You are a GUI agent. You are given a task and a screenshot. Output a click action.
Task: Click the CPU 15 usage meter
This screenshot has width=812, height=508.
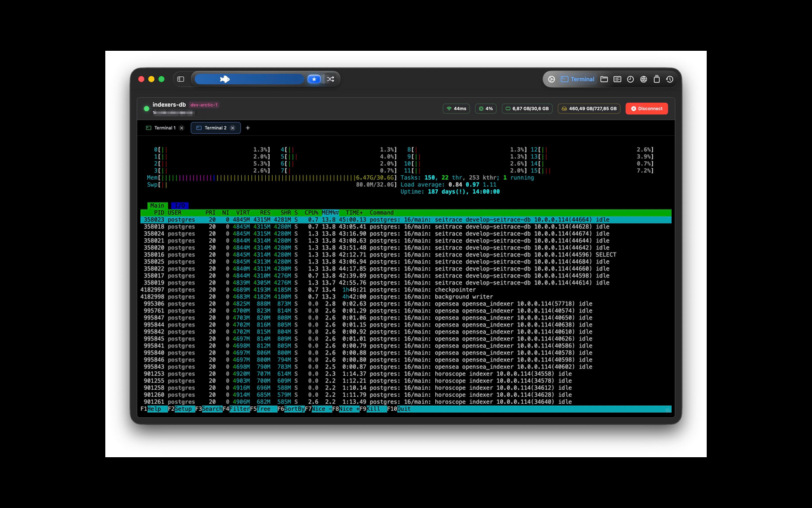point(593,171)
